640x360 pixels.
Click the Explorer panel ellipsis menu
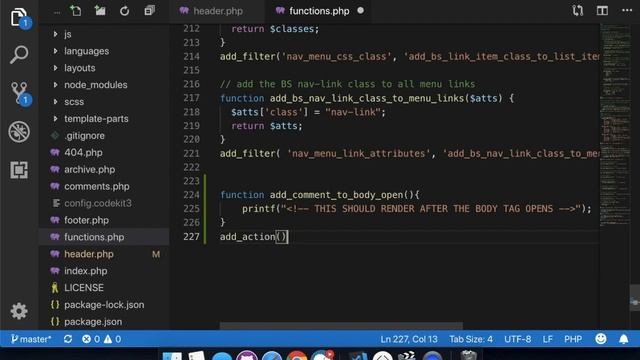(57, 12)
